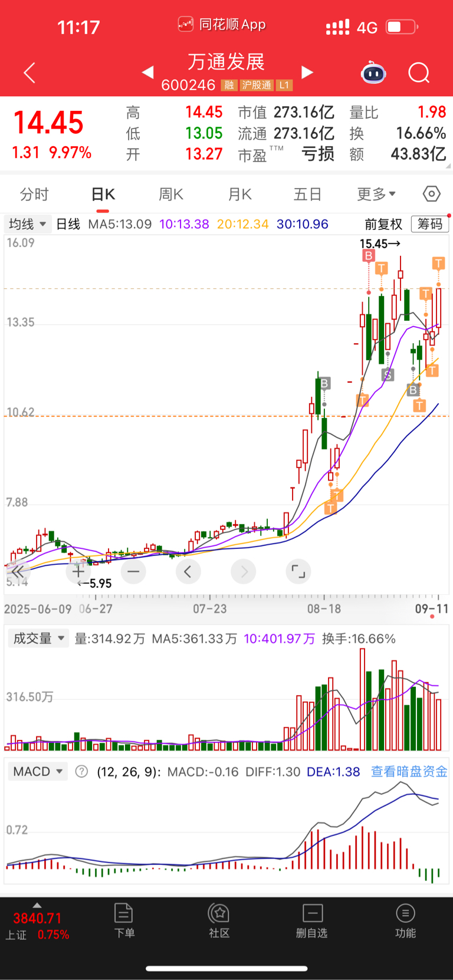The image size is (453, 980).
Task: Go back with the top-left arrow
Action: point(29,73)
